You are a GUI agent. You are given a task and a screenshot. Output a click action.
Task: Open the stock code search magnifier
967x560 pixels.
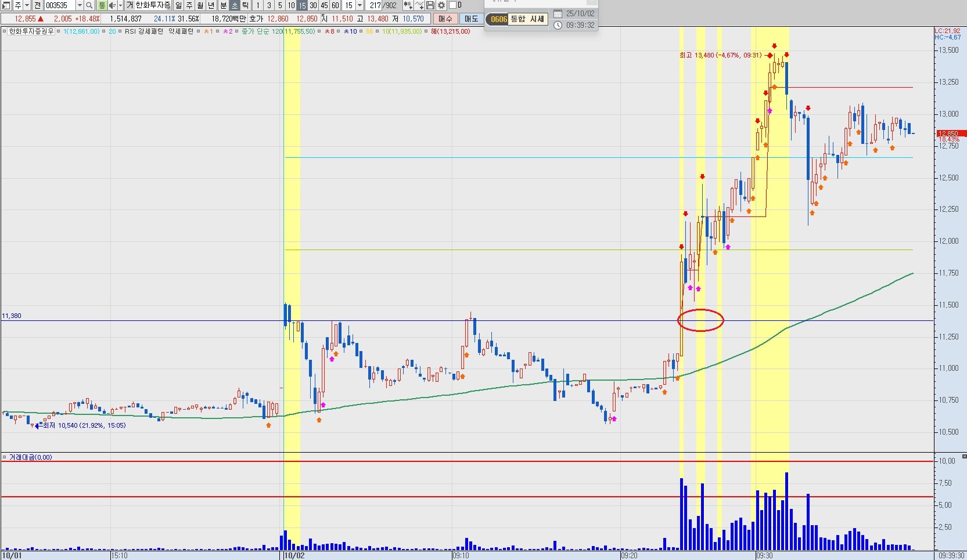click(89, 5)
